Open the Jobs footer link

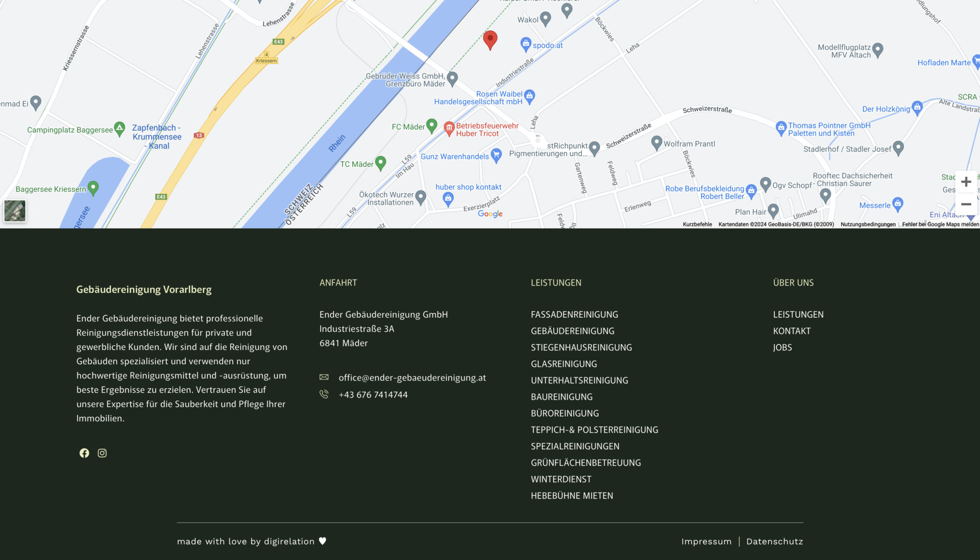pos(782,347)
